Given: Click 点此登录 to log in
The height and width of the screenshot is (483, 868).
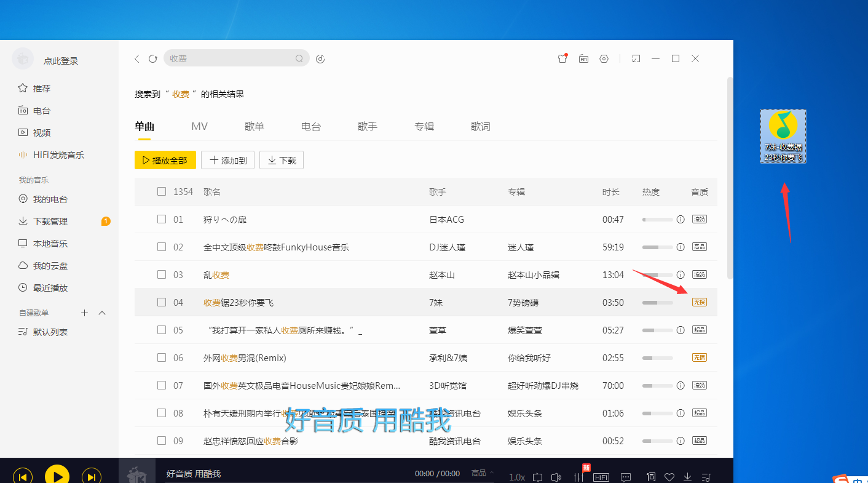Looking at the screenshot, I should (61, 61).
